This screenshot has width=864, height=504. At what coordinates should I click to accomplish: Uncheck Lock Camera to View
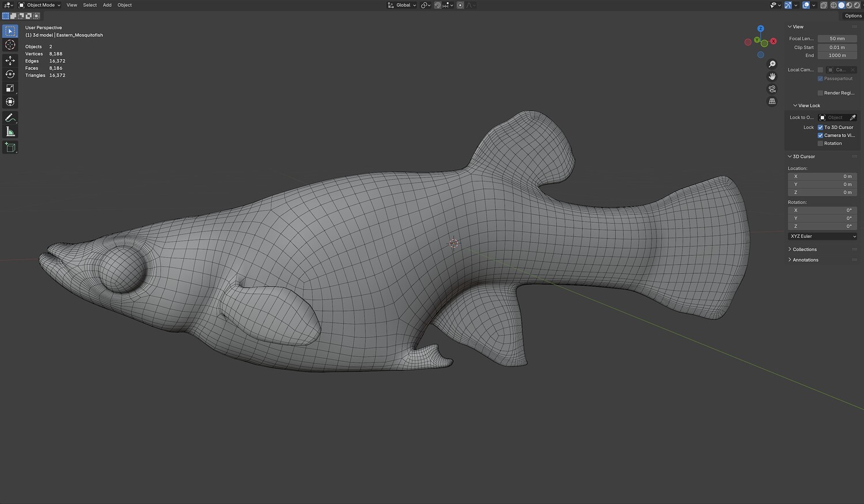point(820,135)
